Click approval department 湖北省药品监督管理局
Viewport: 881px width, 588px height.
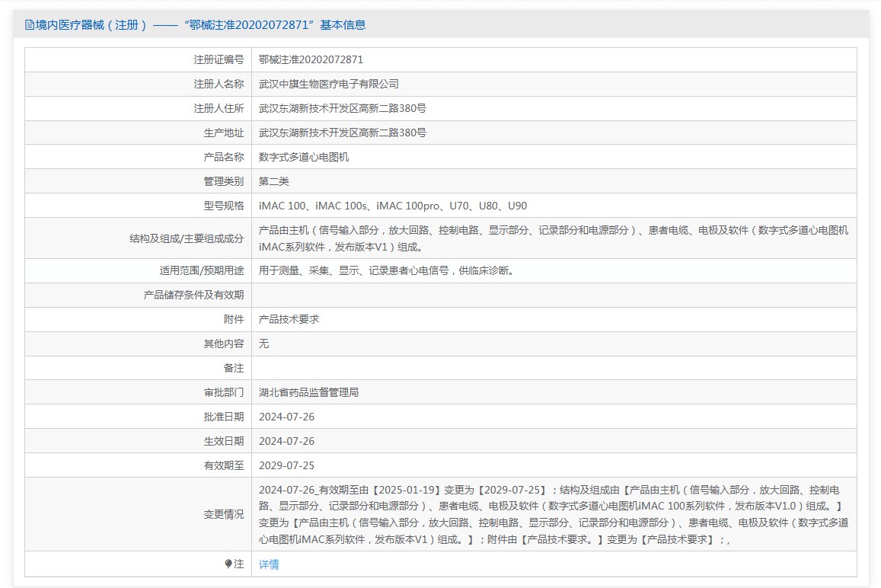point(310,392)
